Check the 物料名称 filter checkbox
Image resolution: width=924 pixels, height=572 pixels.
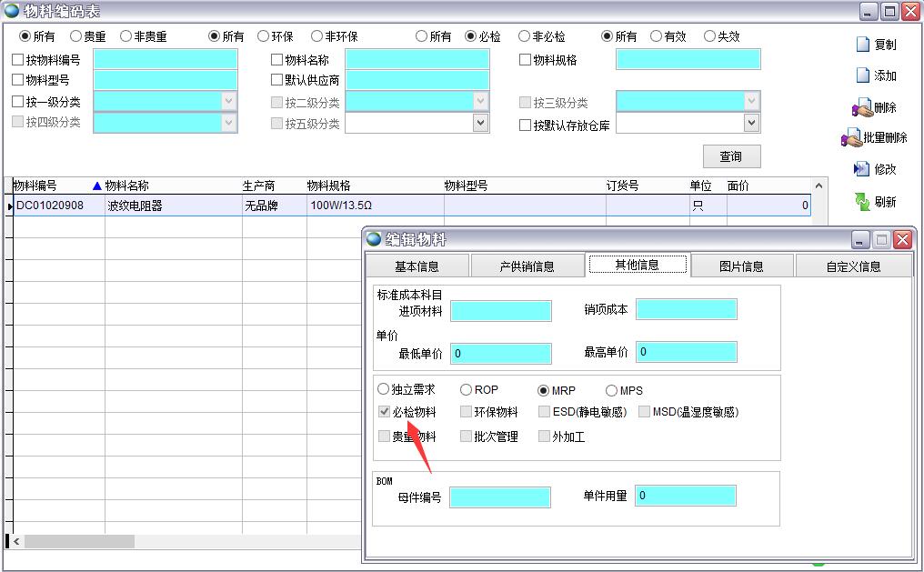[x=277, y=60]
